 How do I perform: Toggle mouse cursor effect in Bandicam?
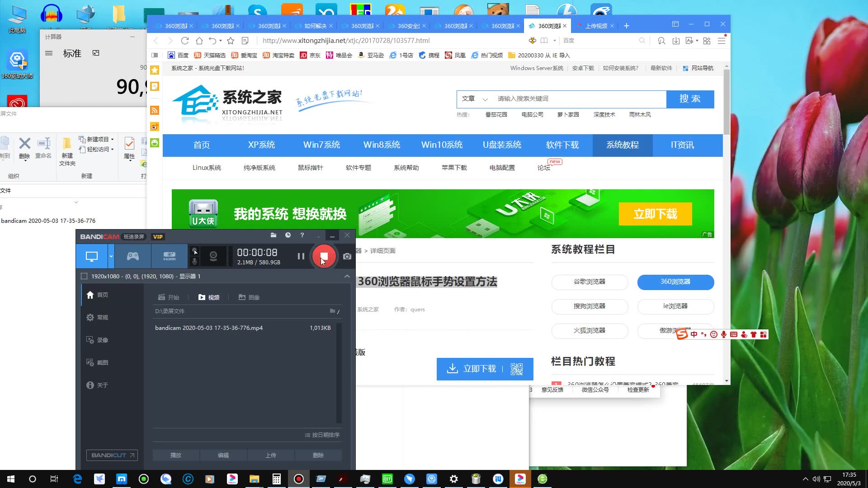(x=194, y=251)
